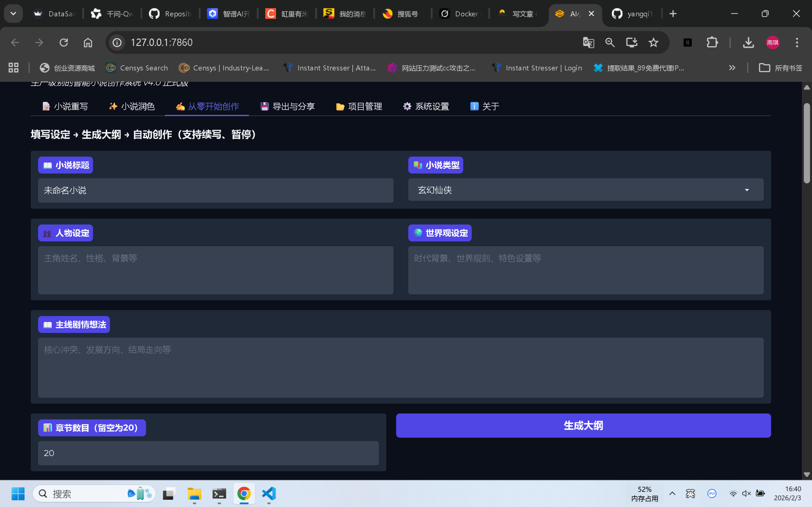Open the Censys Search bookmark
812x507 pixels.
point(137,68)
